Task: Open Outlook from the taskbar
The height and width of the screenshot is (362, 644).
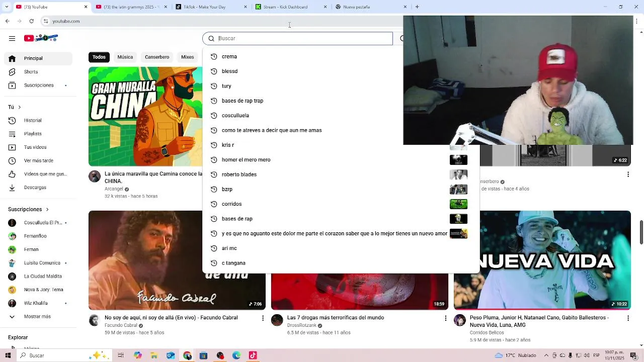Action: tap(171, 355)
